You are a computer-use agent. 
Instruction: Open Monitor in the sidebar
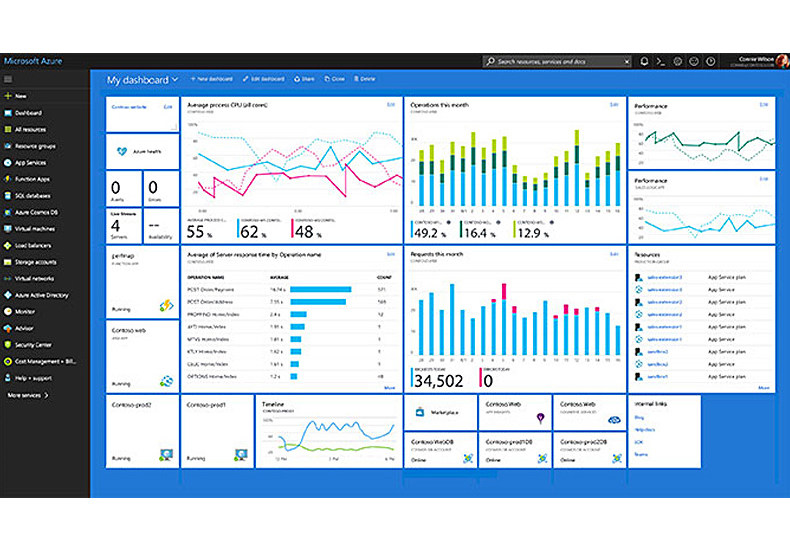(x=20, y=311)
